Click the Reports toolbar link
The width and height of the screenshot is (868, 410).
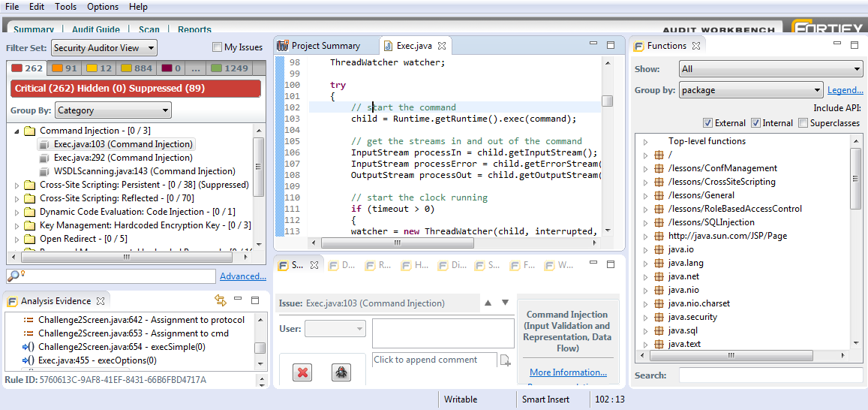tap(194, 30)
